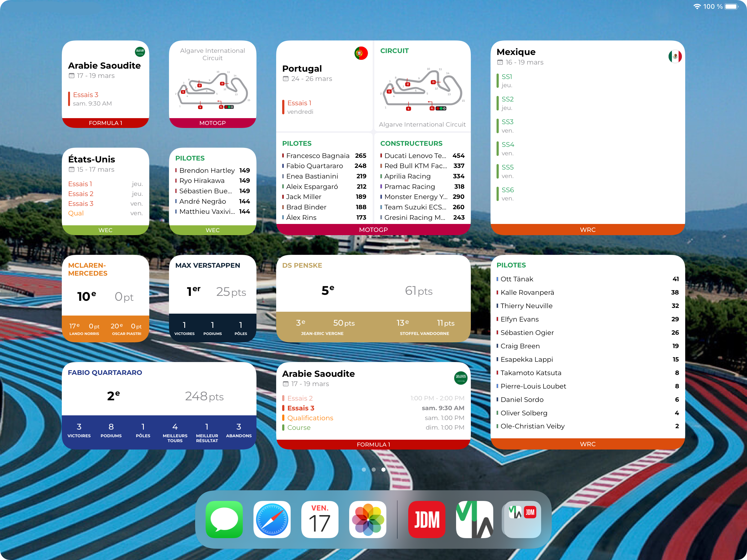Image resolution: width=747 pixels, height=560 pixels.
Task: Tap Essais 1 vendredi in Portugal widget
Action: 298,107
